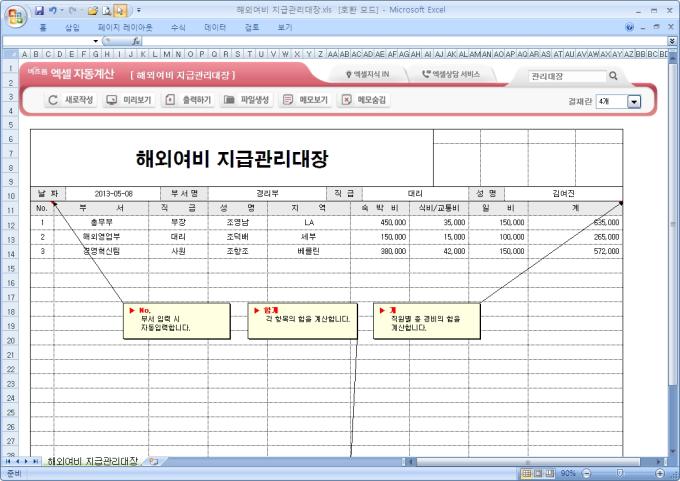This screenshot has height=481, width=680.
Task: Open the Office button menu
Action: (16, 16)
